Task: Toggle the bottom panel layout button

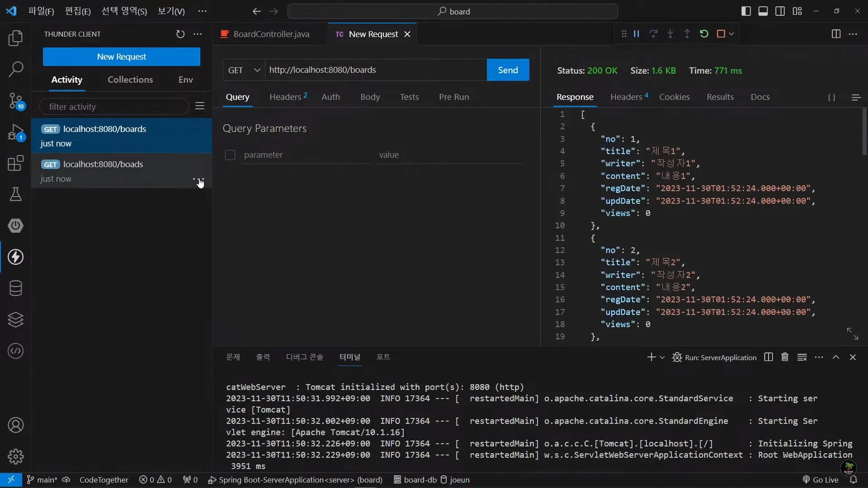Action: pos(763,11)
